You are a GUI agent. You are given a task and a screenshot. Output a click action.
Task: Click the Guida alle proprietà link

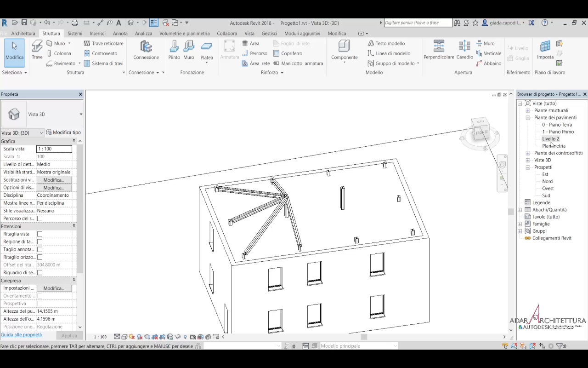(21, 335)
